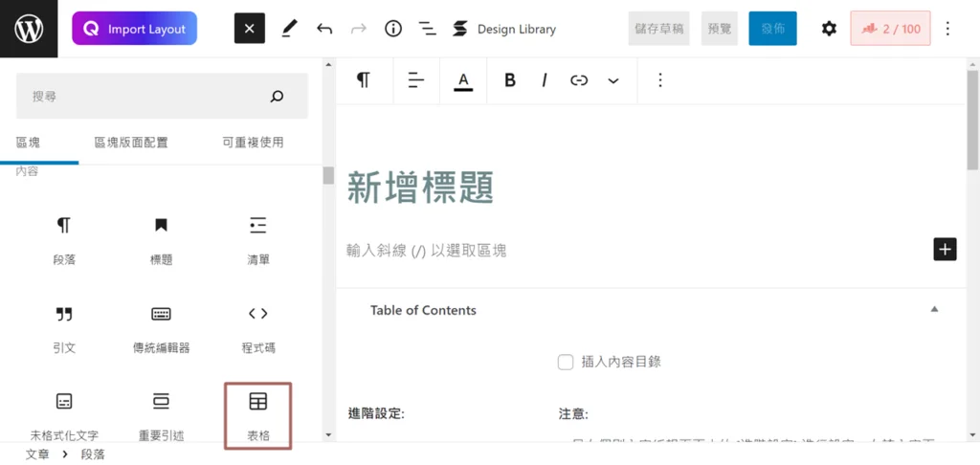Insert the 段落 paragraph block

(x=64, y=240)
